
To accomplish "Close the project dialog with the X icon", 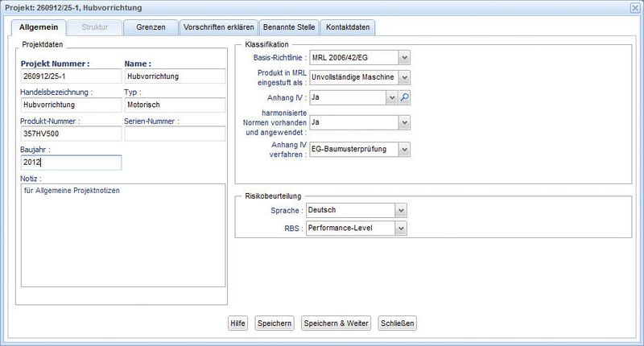I will [634, 7].
